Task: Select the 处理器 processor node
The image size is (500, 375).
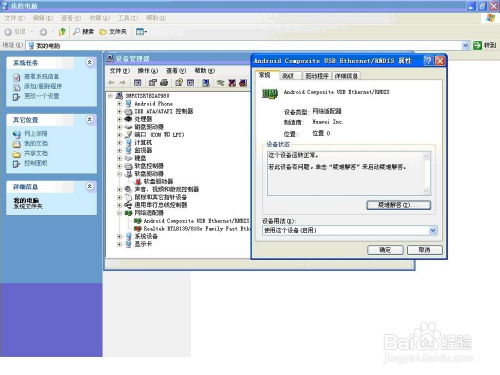Action: pos(143,119)
